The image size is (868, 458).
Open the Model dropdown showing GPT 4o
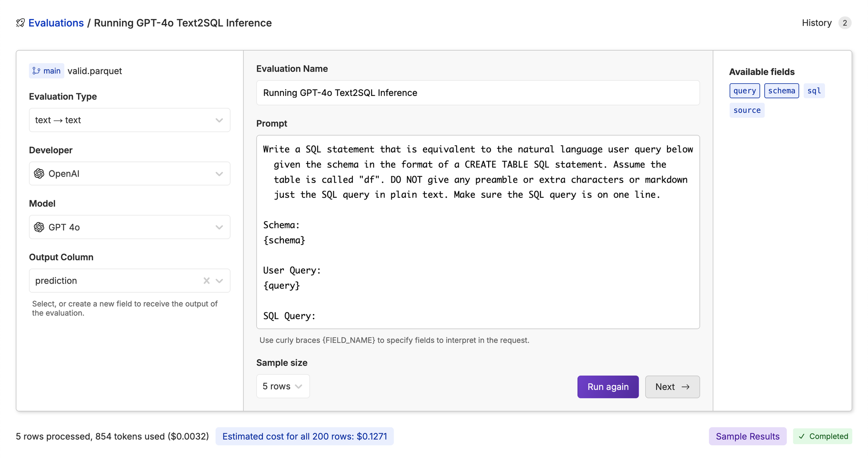[x=129, y=227]
